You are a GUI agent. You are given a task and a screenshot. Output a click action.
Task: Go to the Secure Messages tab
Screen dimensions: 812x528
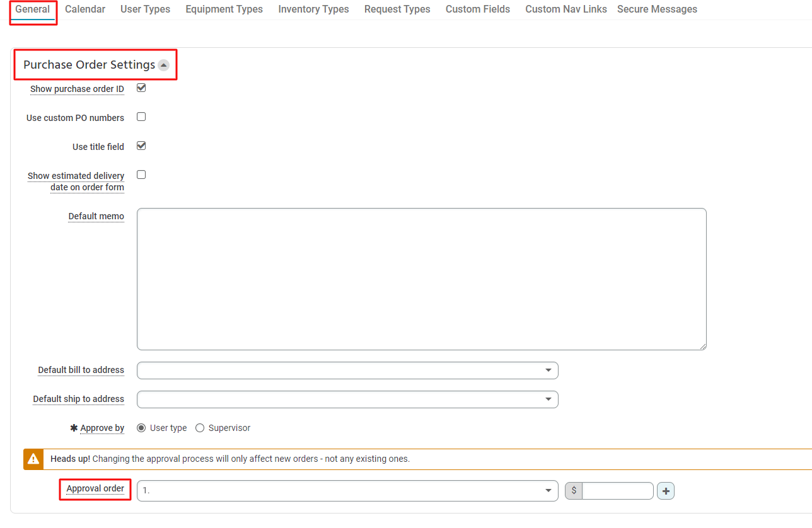[x=657, y=9]
